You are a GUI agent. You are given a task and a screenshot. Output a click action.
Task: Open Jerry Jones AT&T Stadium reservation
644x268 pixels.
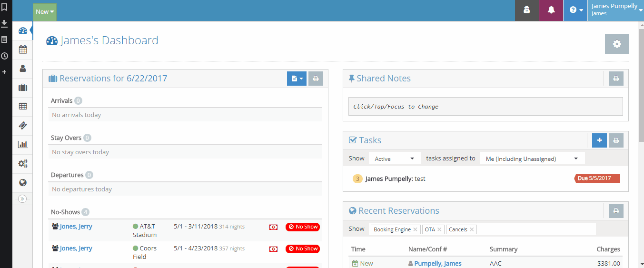76,227
